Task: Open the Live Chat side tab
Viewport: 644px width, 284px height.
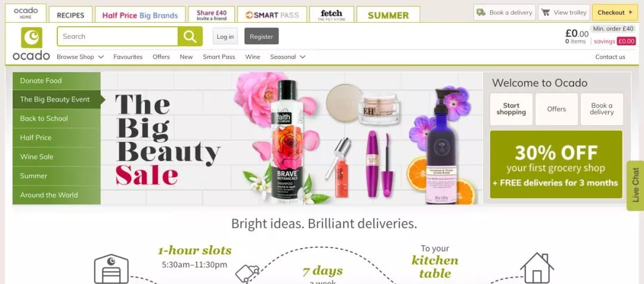Action: [x=636, y=186]
